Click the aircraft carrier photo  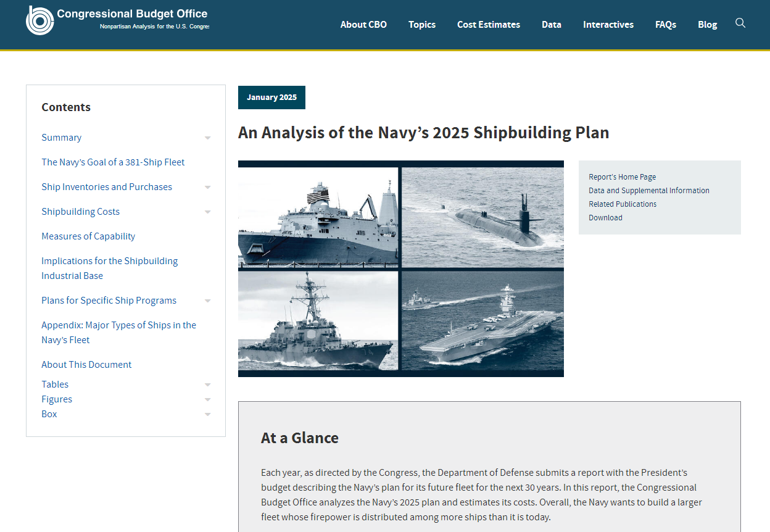pos(482,321)
